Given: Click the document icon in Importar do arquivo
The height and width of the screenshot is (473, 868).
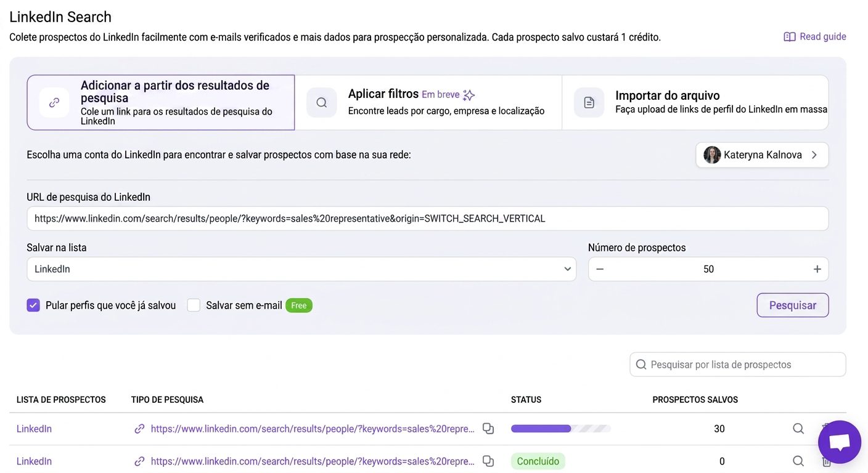Looking at the screenshot, I should point(589,102).
